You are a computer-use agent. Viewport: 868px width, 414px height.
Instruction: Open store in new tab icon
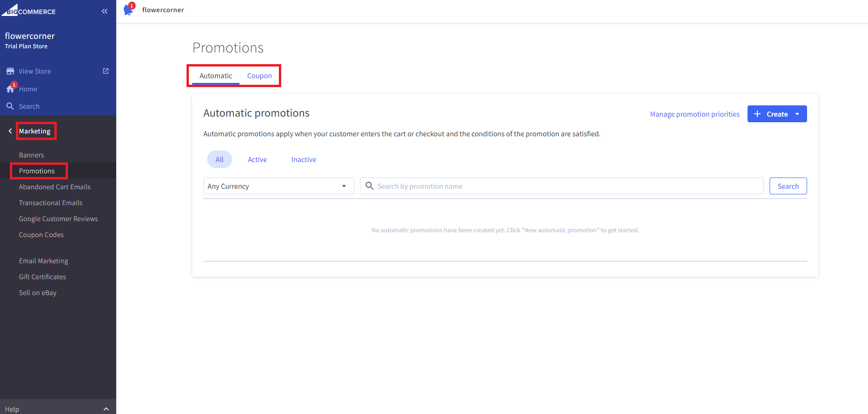106,71
